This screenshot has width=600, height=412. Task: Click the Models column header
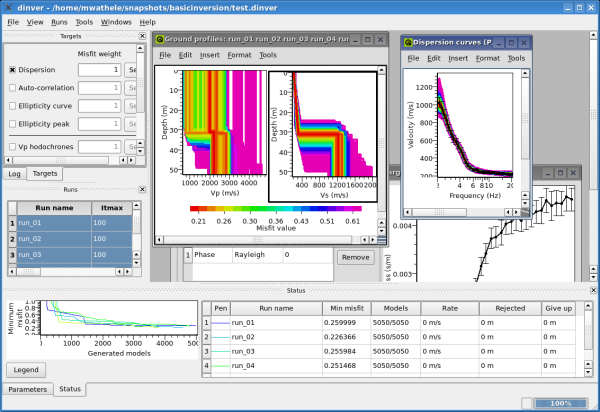[396, 308]
